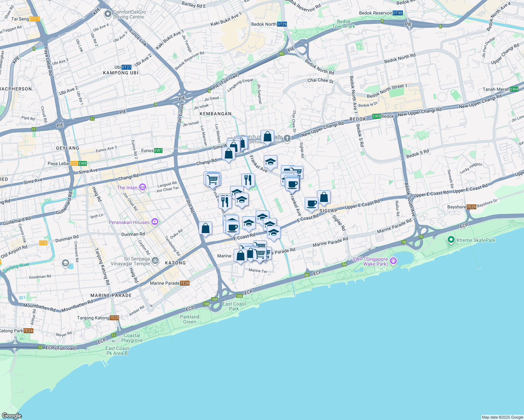This screenshot has width=524, height=420.
Task: Select the shopping bag marker near Siglap
Action: (324, 197)
